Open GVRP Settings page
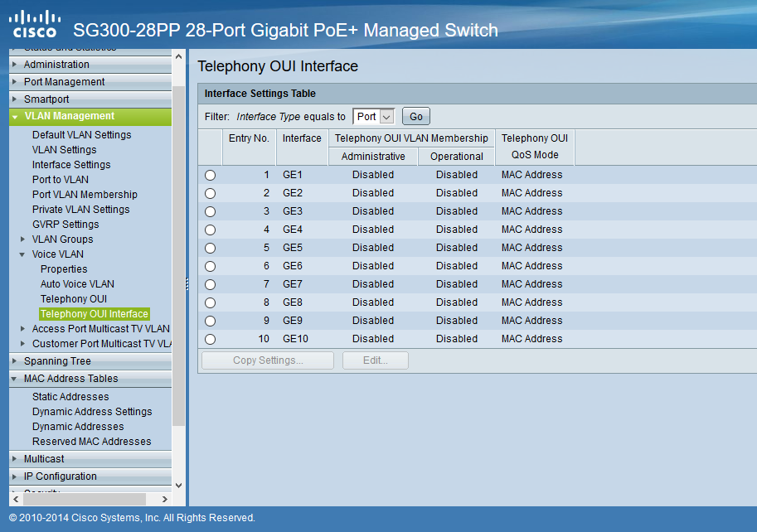 (66, 225)
